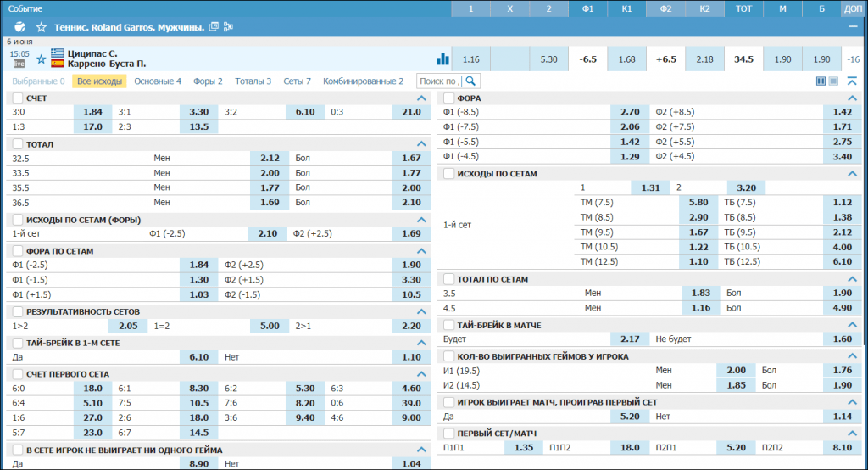Collapse all markets with double-chevron icon

(x=853, y=81)
